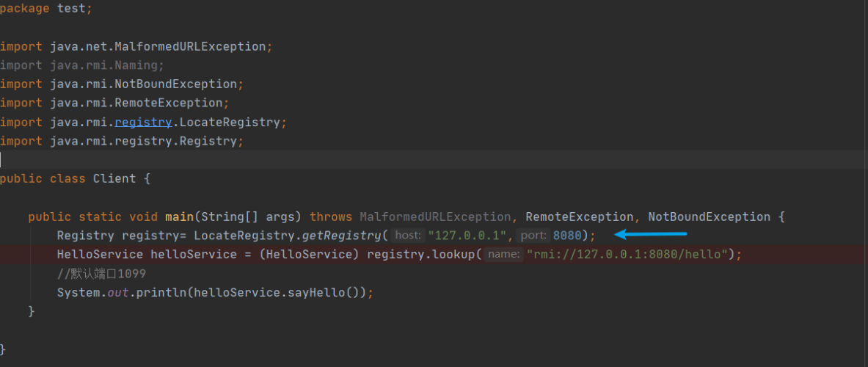Click the (HelloService) cast expression
The width and height of the screenshot is (868, 367).
tap(310, 255)
